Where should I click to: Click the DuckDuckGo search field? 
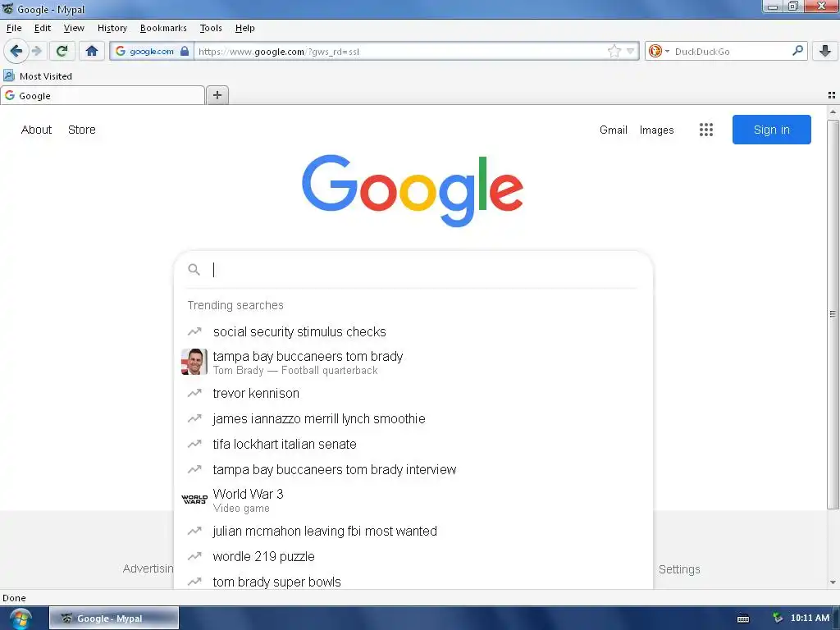pos(731,52)
